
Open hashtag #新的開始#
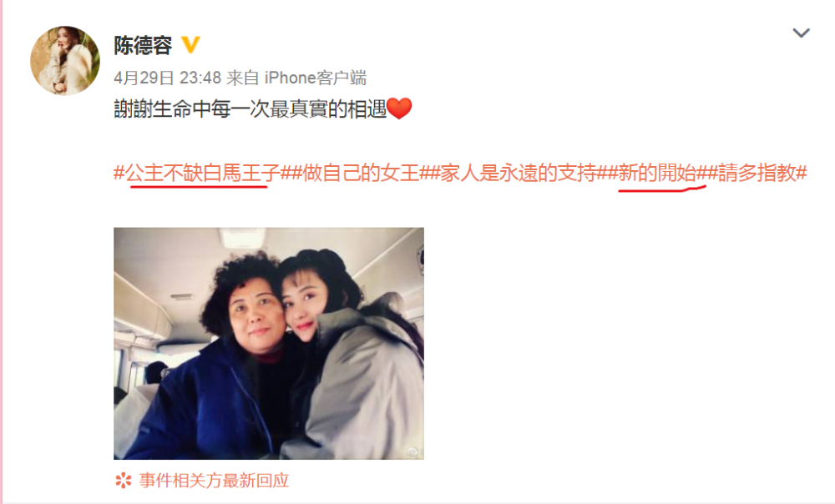[657, 173]
